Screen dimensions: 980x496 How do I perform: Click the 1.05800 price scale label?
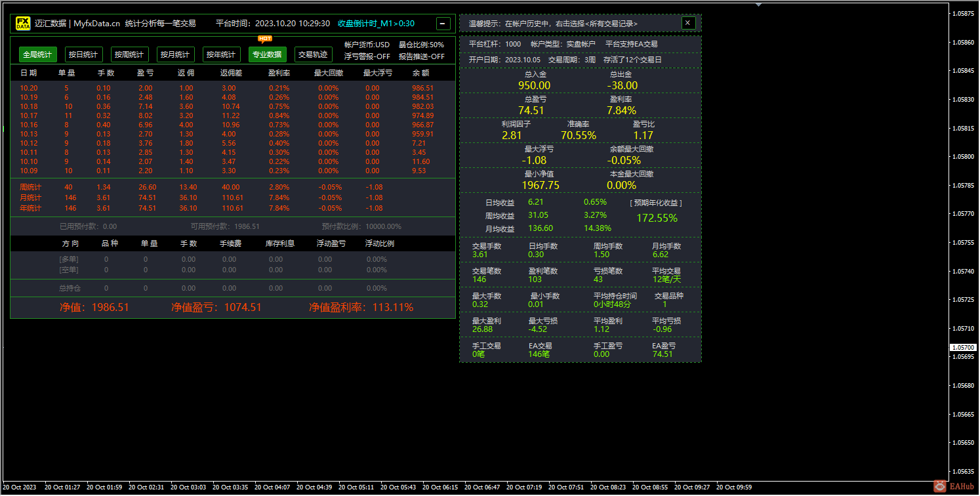963,157
